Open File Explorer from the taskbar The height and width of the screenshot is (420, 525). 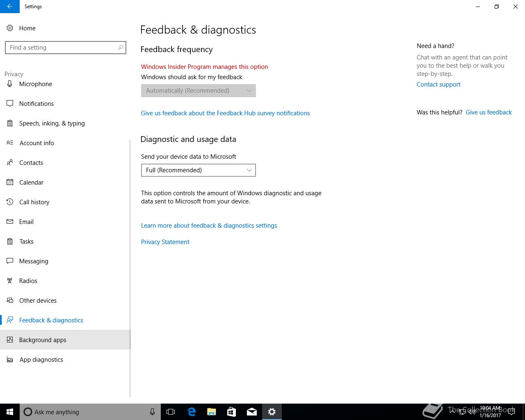coord(211,412)
